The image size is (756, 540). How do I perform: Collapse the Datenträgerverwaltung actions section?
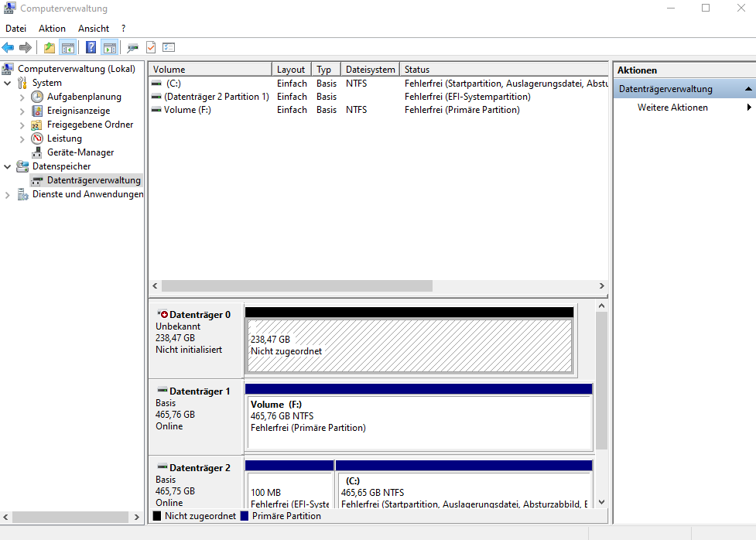pyautogui.click(x=748, y=89)
